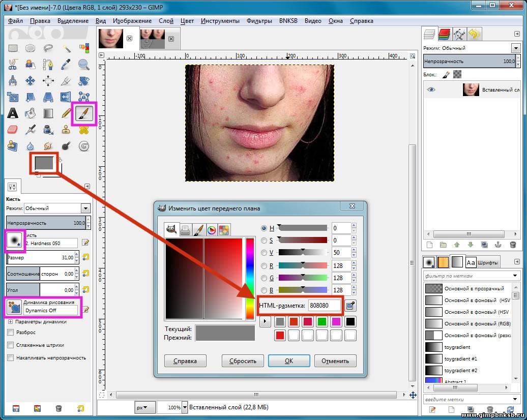Click the HTML notation color picker icon
The width and height of the screenshot is (527, 420).
click(350, 306)
